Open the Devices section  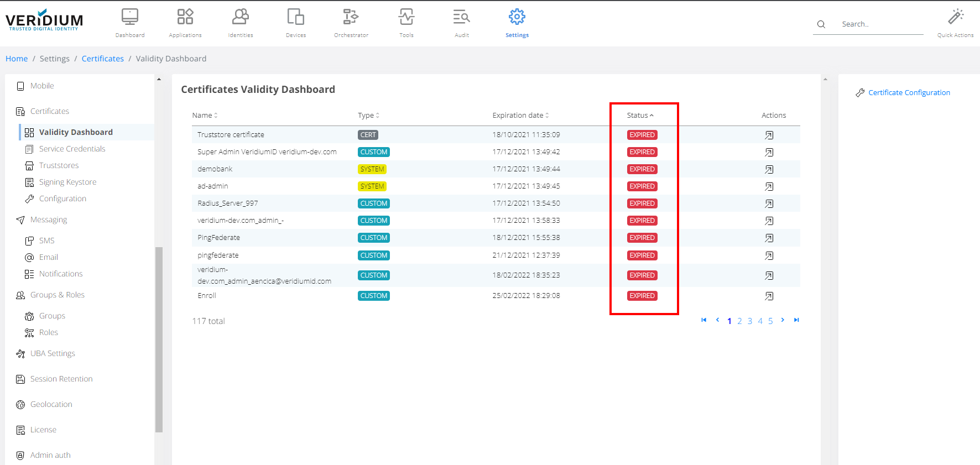[295, 18]
